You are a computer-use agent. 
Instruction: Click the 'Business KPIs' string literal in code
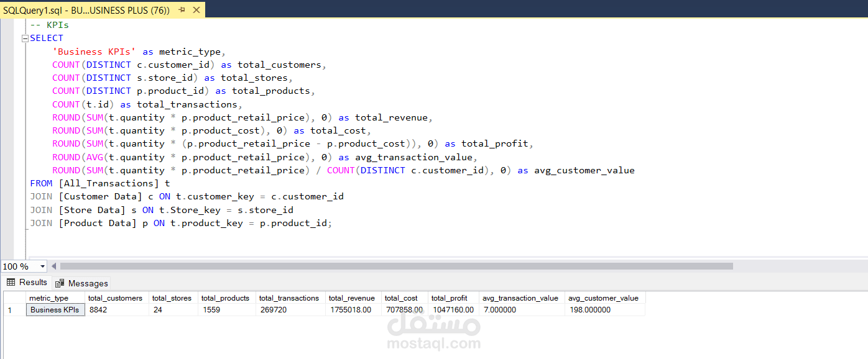coord(95,52)
